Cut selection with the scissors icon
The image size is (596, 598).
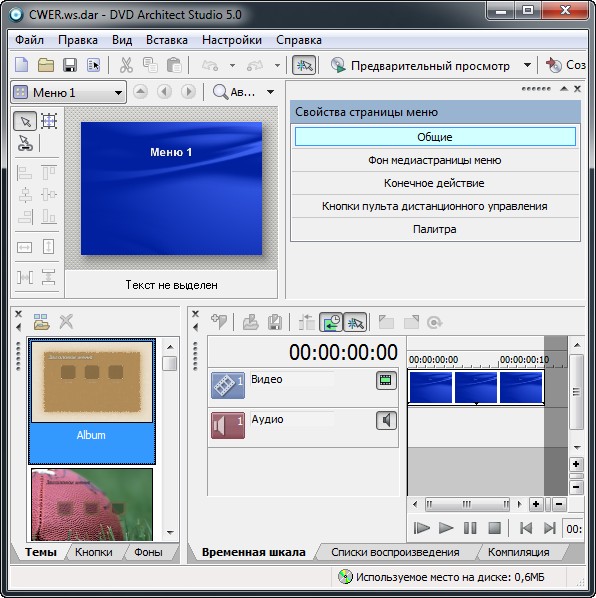coord(126,65)
